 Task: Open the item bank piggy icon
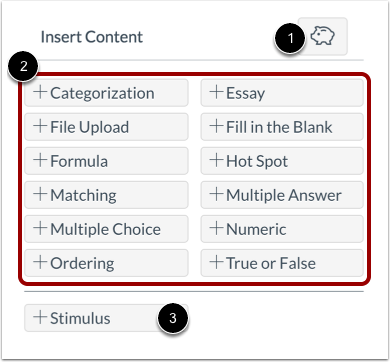[323, 36]
